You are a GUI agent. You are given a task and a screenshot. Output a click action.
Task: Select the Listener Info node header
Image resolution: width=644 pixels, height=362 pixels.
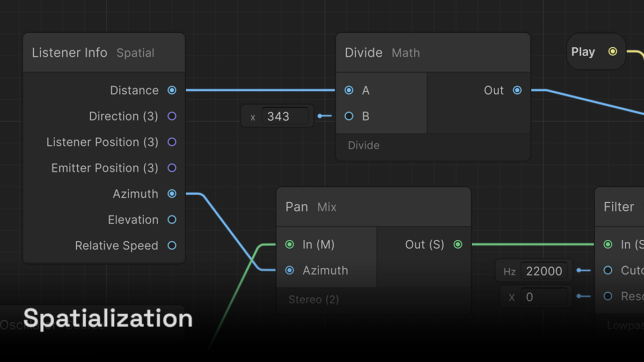[104, 53]
